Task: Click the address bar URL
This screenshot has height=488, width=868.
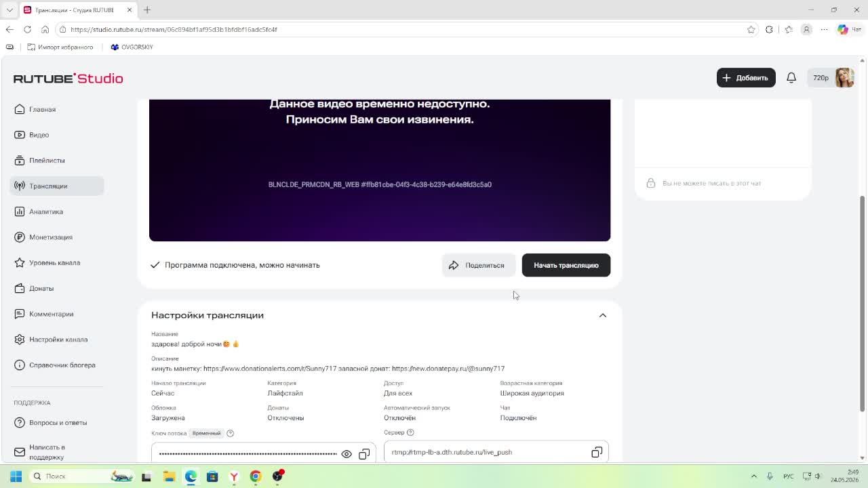Action: (174, 29)
